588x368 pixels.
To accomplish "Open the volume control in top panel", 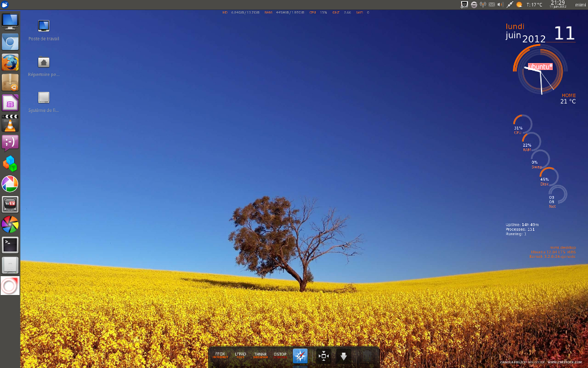I will coord(500,5).
